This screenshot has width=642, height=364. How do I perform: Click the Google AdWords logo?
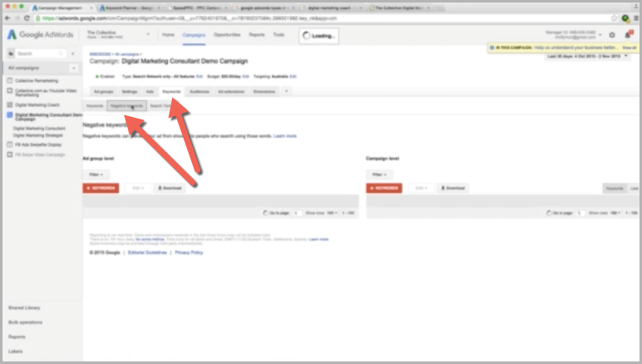pos(40,35)
